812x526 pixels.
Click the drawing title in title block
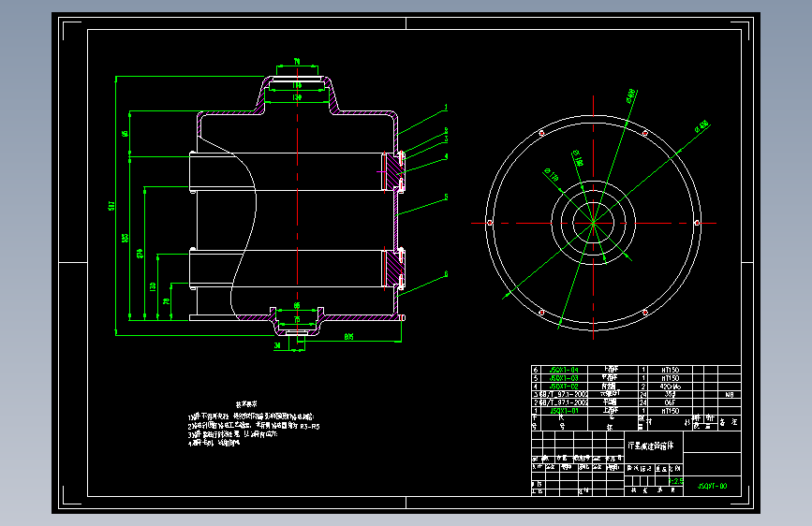651,446
